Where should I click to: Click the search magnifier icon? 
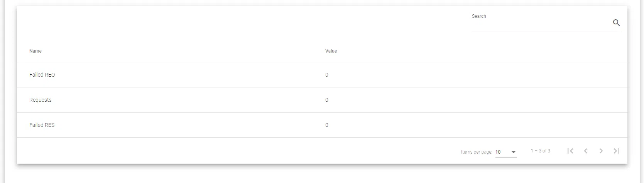pos(616,23)
